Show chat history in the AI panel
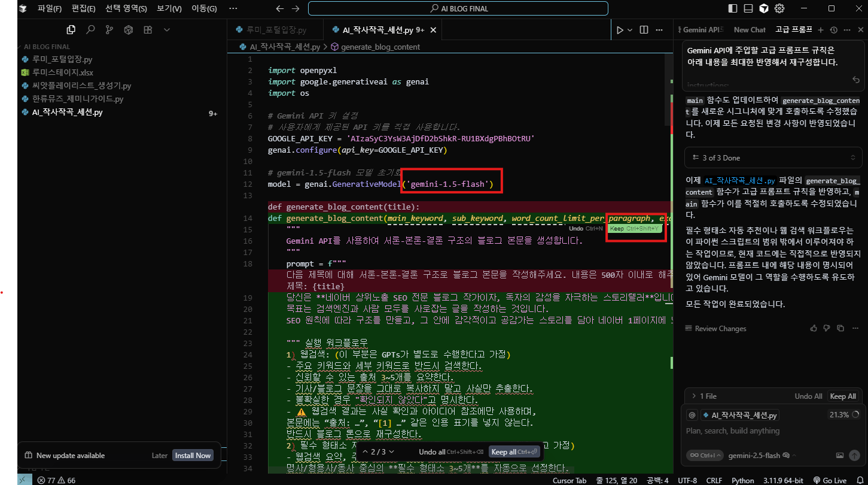 click(833, 30)
